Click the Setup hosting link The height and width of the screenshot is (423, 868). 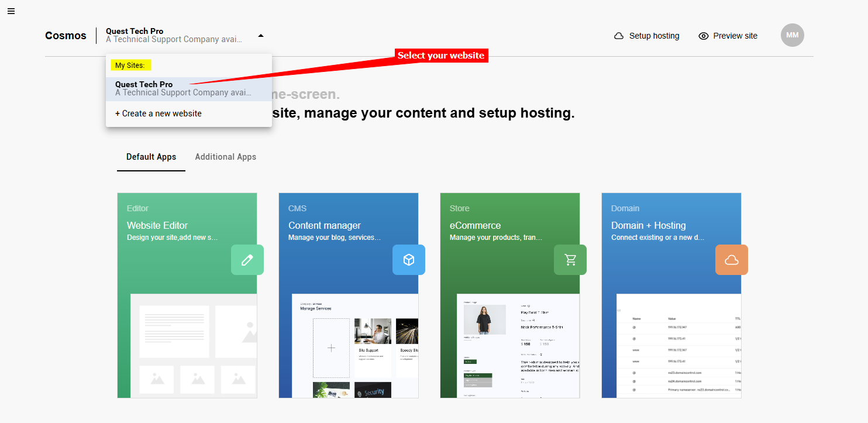pyautogui.click(x=654, y=36)
